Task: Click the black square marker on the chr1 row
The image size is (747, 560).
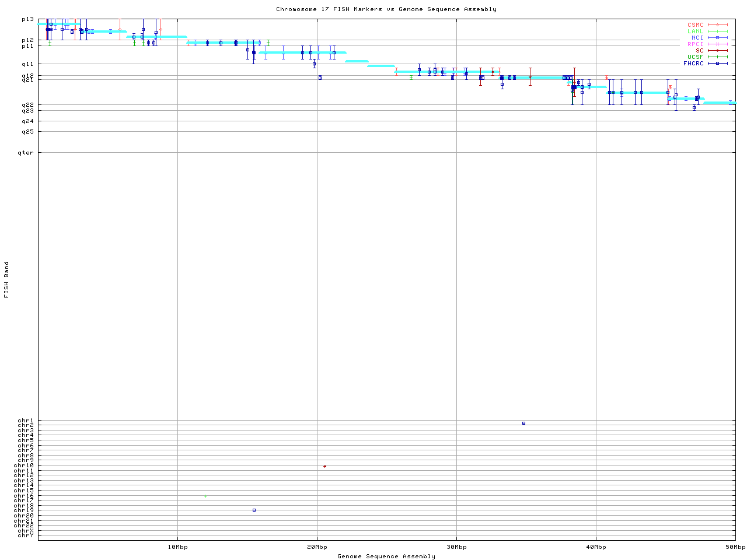Action: [x=523, y=423]
